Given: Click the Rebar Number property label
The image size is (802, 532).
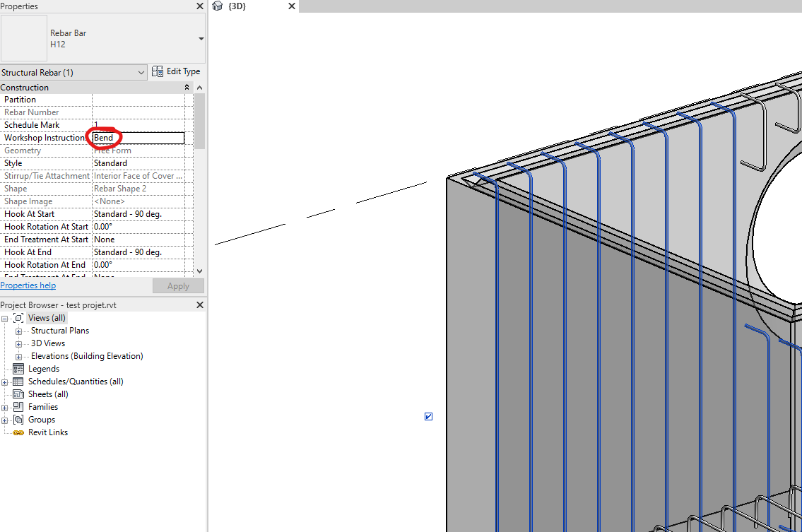Looking at the screenshot, I should tap(31, 112).
